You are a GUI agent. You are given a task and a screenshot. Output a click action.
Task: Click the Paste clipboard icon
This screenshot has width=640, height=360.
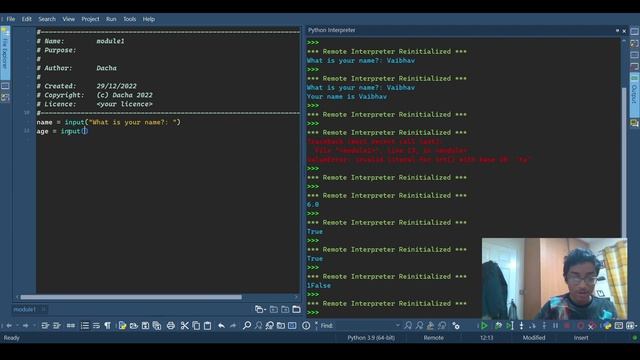tap(208, 326)
